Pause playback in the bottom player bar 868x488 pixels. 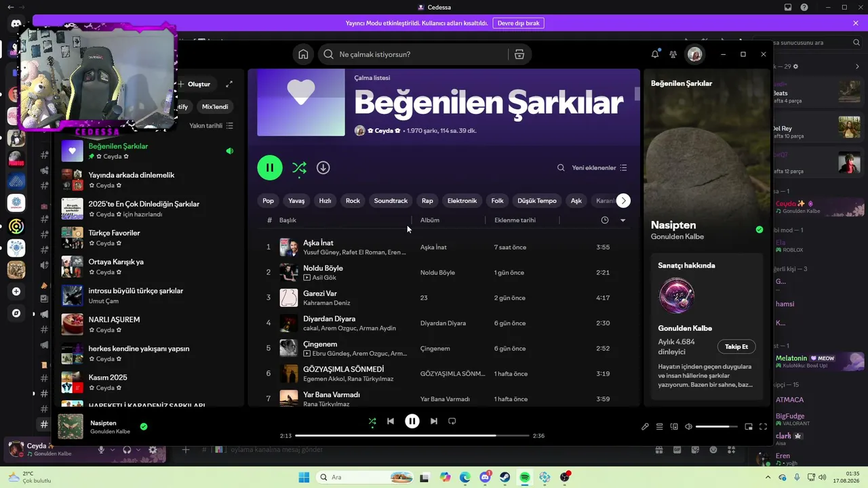click(x=412, y=421)
